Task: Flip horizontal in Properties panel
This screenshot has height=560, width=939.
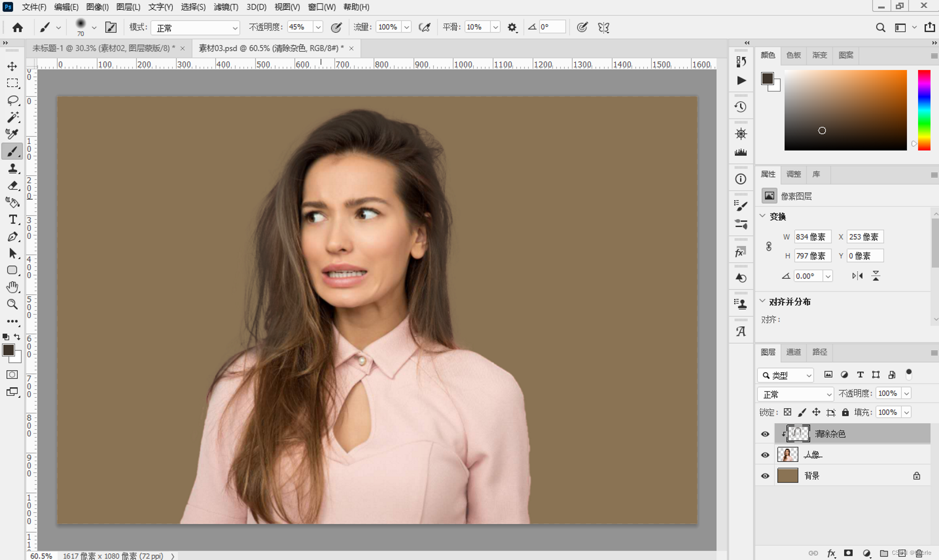Action: point(857,276)
